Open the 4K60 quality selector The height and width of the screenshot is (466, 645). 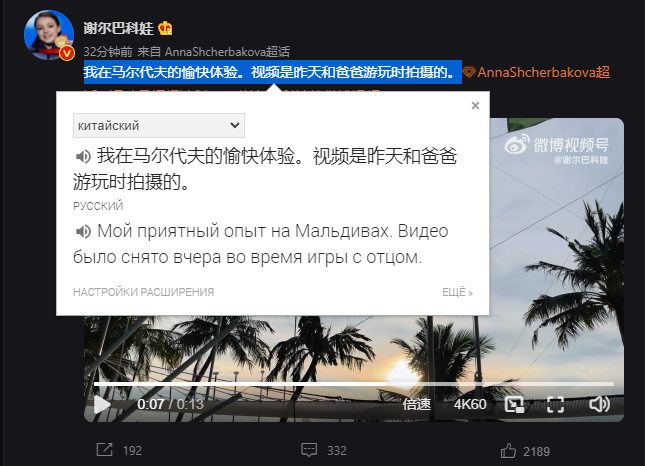pyautogui.click(x=470, y=404)
